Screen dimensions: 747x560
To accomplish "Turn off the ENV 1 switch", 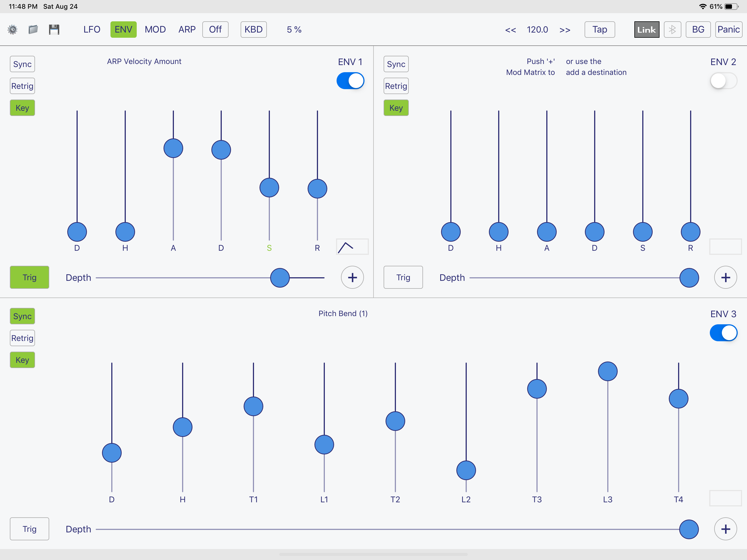I will click(350, 81).
